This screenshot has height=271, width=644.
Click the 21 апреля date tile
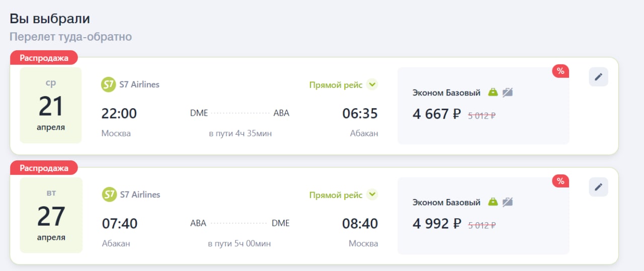coord(51,106)
